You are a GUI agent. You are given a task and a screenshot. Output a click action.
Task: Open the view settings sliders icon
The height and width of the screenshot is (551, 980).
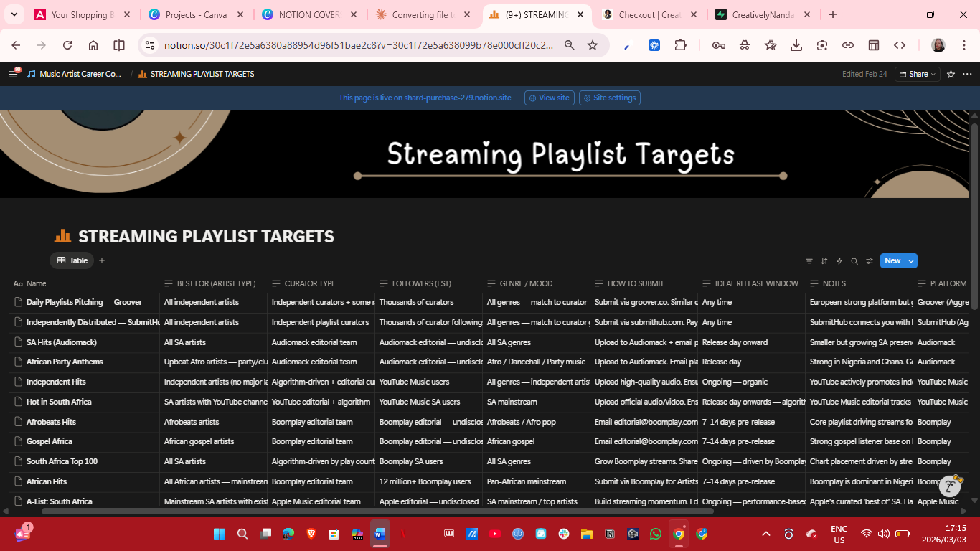[869, 260]
